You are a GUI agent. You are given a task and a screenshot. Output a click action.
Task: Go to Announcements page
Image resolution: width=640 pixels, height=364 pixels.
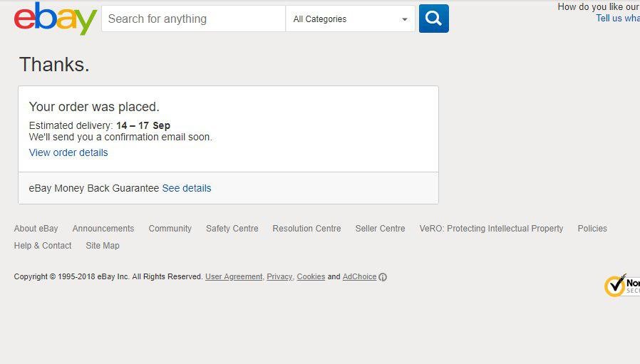click(103, 229)
